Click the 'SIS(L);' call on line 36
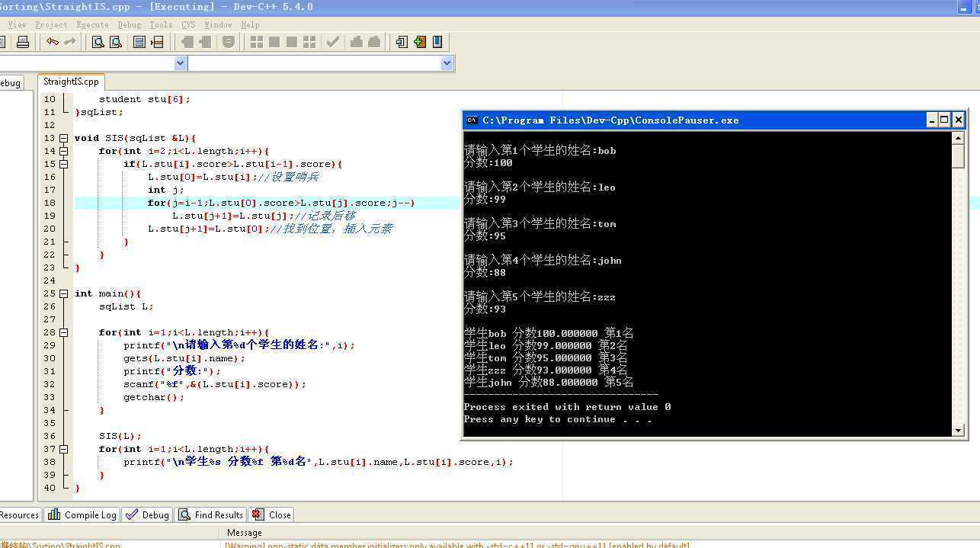This screenshot has height=548, width=980. [x=120, y=436]
